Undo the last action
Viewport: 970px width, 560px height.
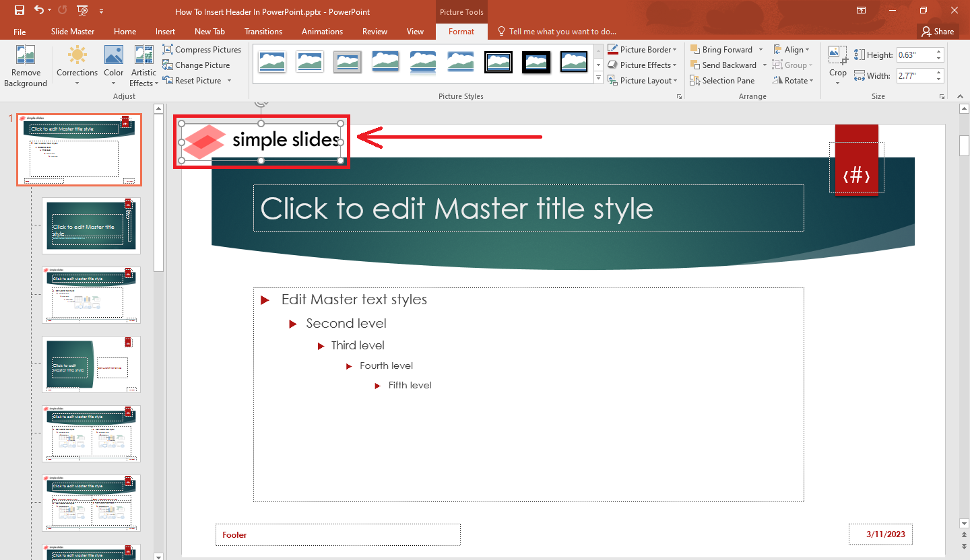pyautogui.click(x=38, y=10)
